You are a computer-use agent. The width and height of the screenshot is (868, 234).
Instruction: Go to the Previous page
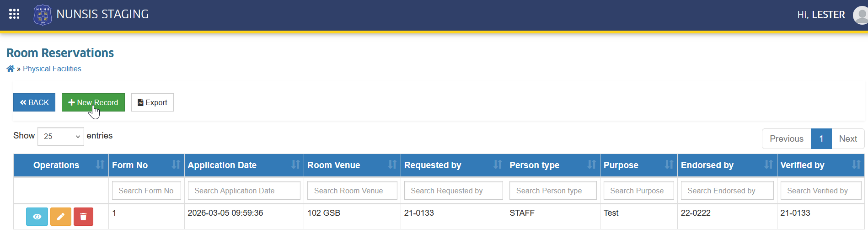point(786,138)
